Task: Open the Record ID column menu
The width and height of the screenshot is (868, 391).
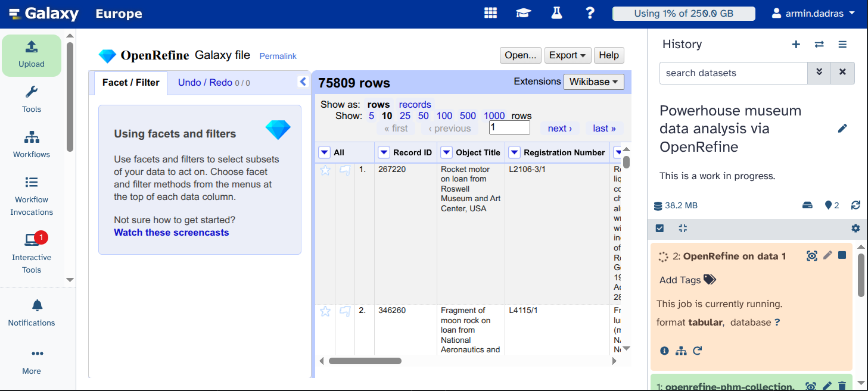Action: pyautogui.click(x=384, y=152)
